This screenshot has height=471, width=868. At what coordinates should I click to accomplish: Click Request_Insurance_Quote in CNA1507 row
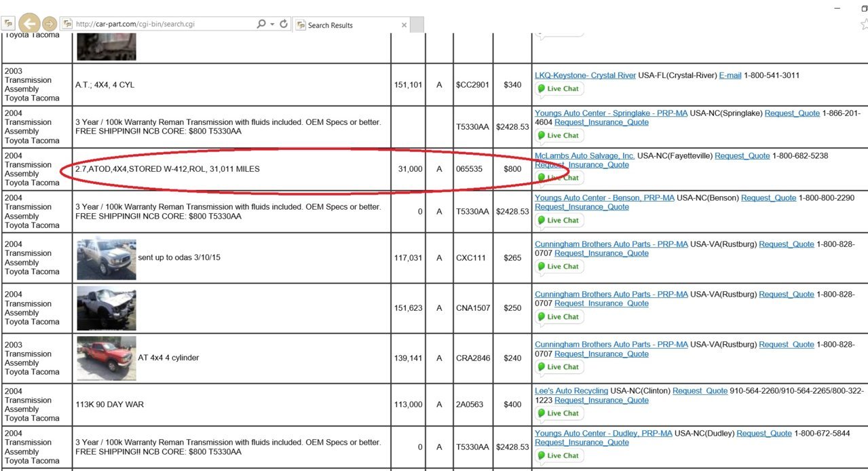coord(601,303)
